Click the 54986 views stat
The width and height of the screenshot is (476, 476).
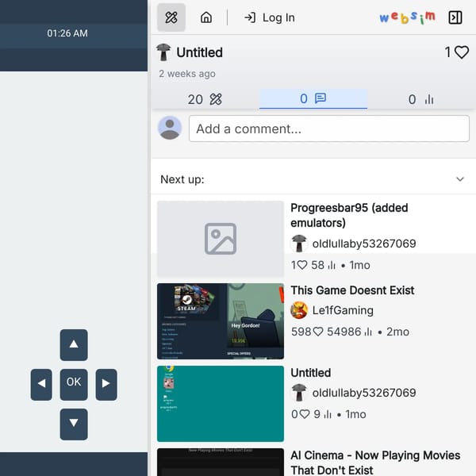[349, 332]
